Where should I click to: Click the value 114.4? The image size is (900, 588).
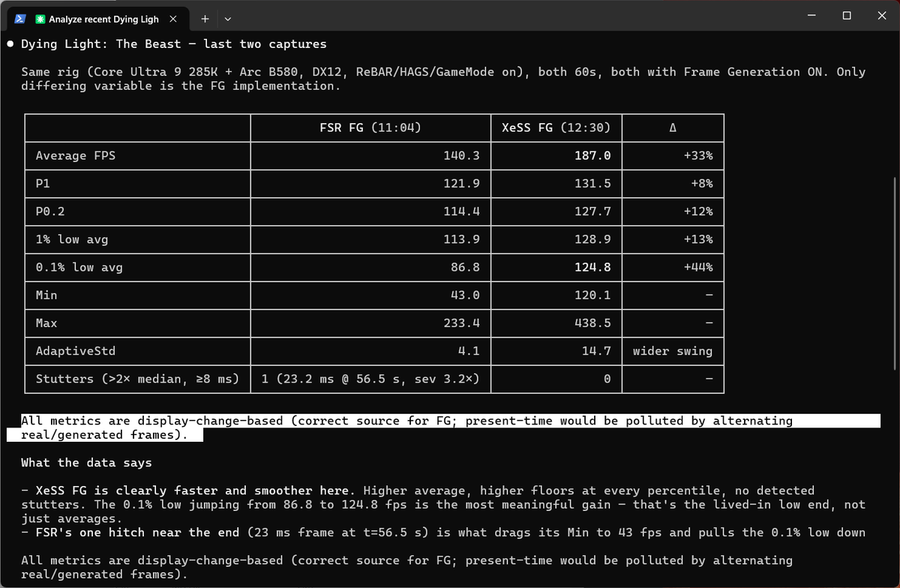pyautogui.click(x=460, y=211)
